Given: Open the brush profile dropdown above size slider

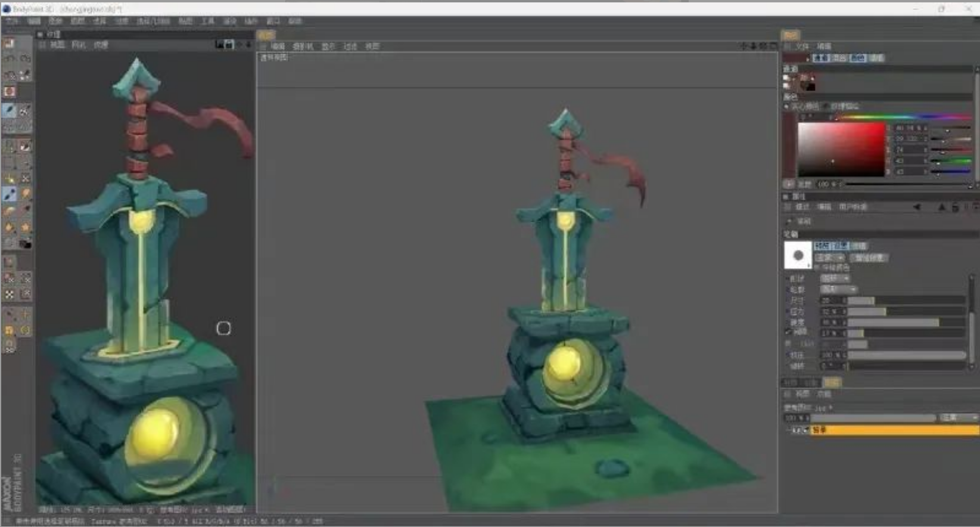Looking at the screenshot, I should click(839, 289).
